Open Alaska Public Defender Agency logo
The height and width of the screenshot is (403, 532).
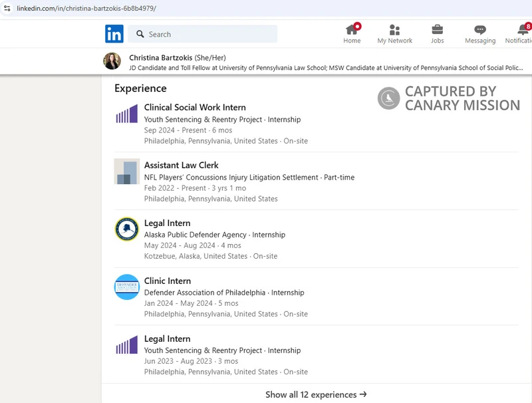(x=126, y=229)
